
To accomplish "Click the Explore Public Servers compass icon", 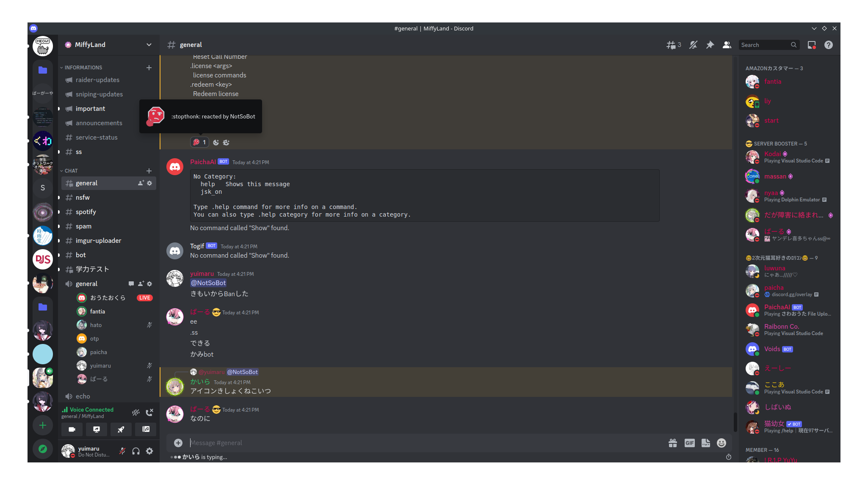I will click(43, 449).
